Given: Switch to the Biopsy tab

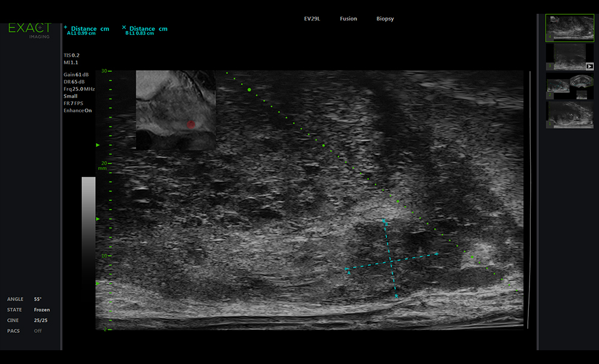Looking at the screenshot, I should pos(385,19).
